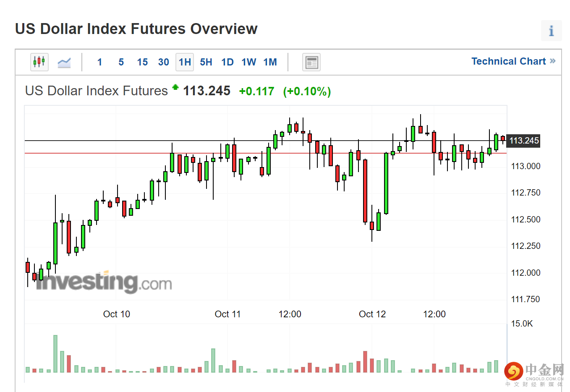Click the Oct 12 date marker
Viewport: 570px width, 392px height.
point(372,314)
